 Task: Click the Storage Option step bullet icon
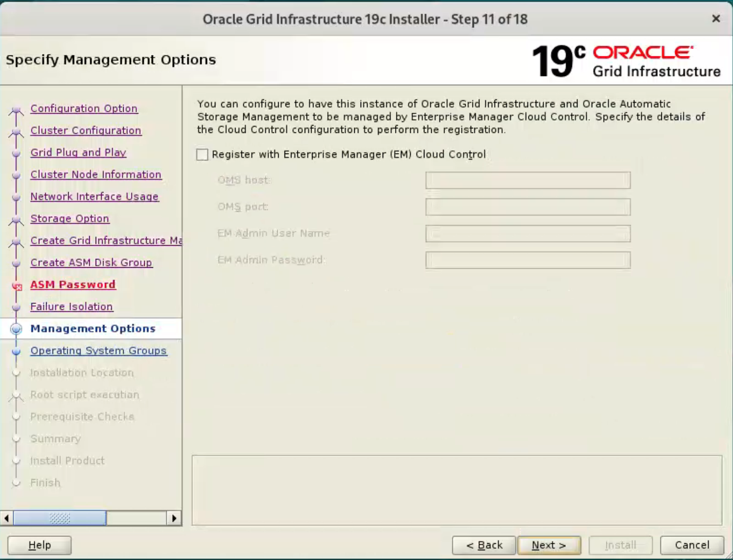point(16,221)
